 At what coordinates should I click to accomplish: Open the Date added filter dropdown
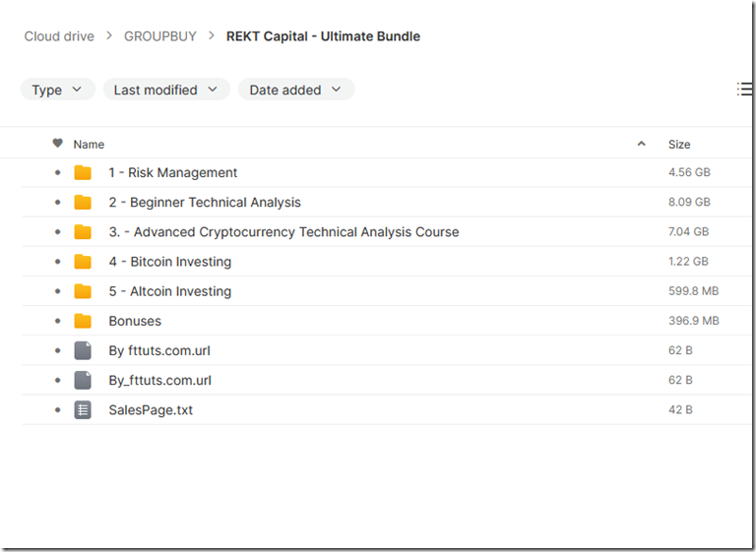296,90
